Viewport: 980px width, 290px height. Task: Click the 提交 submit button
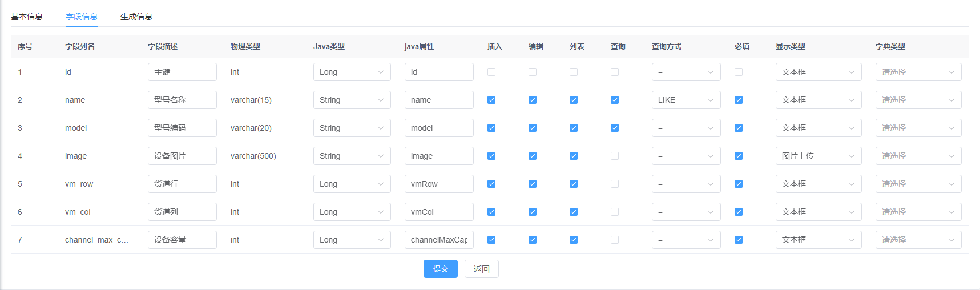coord(441,269)
